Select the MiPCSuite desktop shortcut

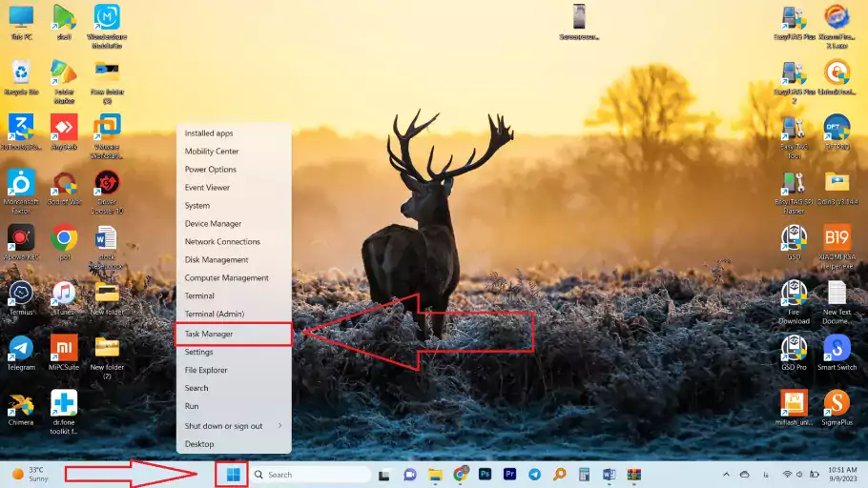click(64, 350)
